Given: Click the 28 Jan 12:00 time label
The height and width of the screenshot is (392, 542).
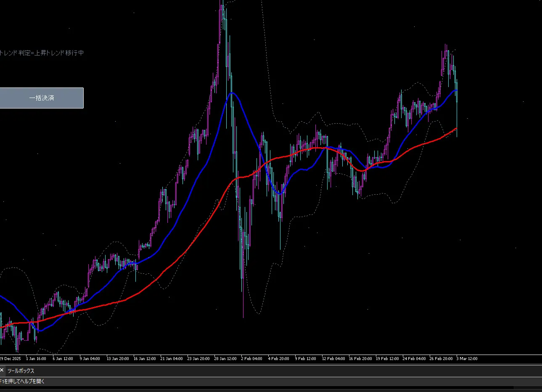Looking at the screenshot, I should (x=225, y=359).
